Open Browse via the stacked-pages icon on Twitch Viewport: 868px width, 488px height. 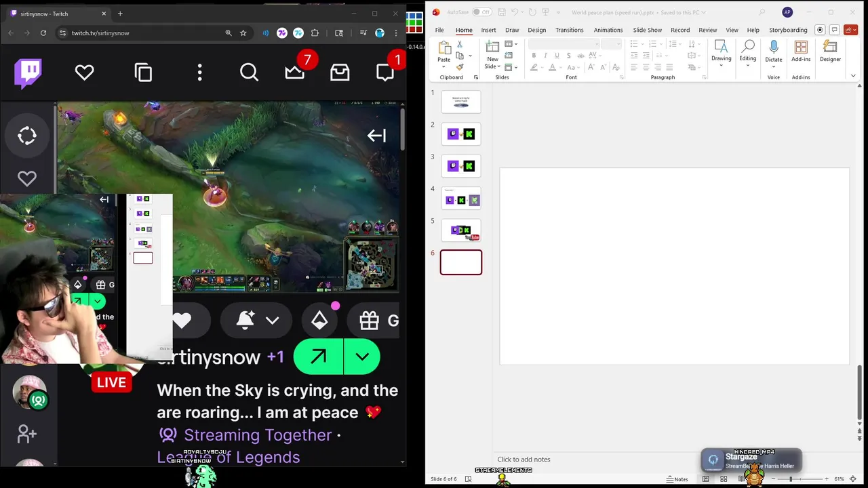pyautogui.click(x=143, y=73)
